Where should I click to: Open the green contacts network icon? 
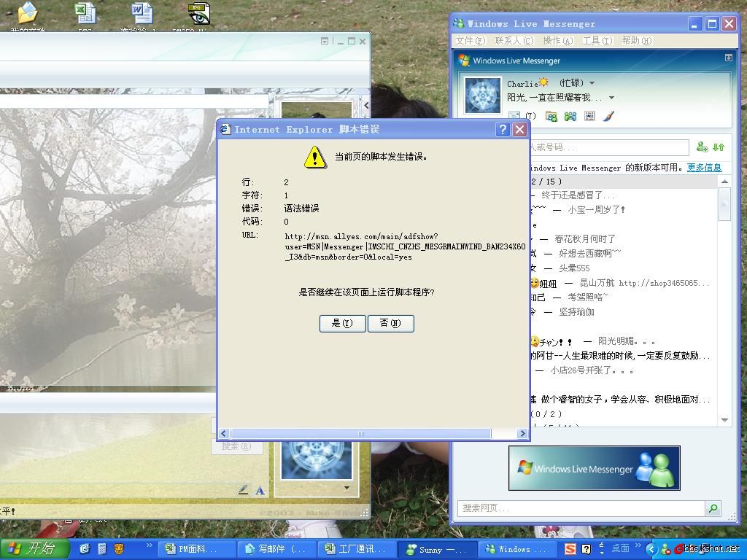point(570,116)
